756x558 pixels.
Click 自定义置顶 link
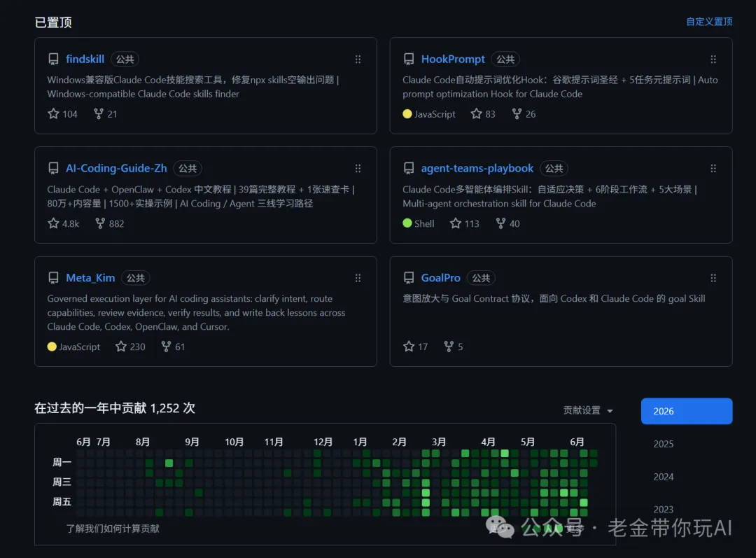(709, 22)
